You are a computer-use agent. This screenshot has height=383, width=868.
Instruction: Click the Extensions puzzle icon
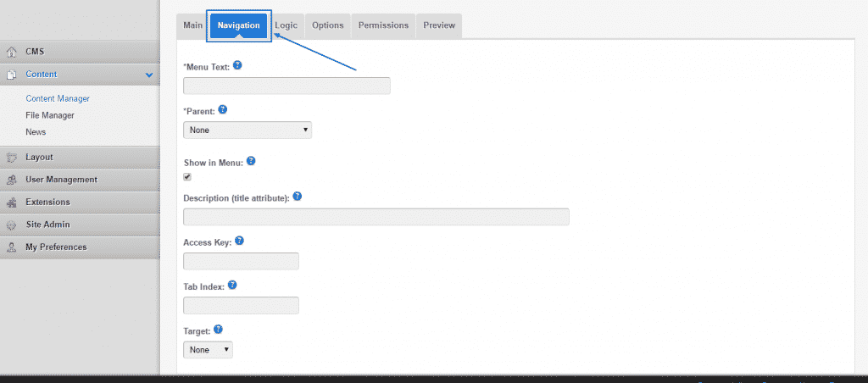tap(11, 203)
